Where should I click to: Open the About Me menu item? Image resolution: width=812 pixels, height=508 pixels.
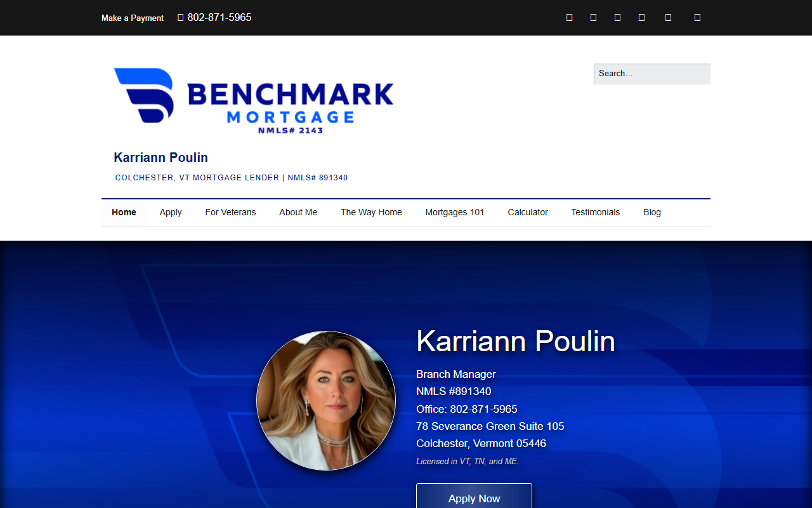click(298, 212)
